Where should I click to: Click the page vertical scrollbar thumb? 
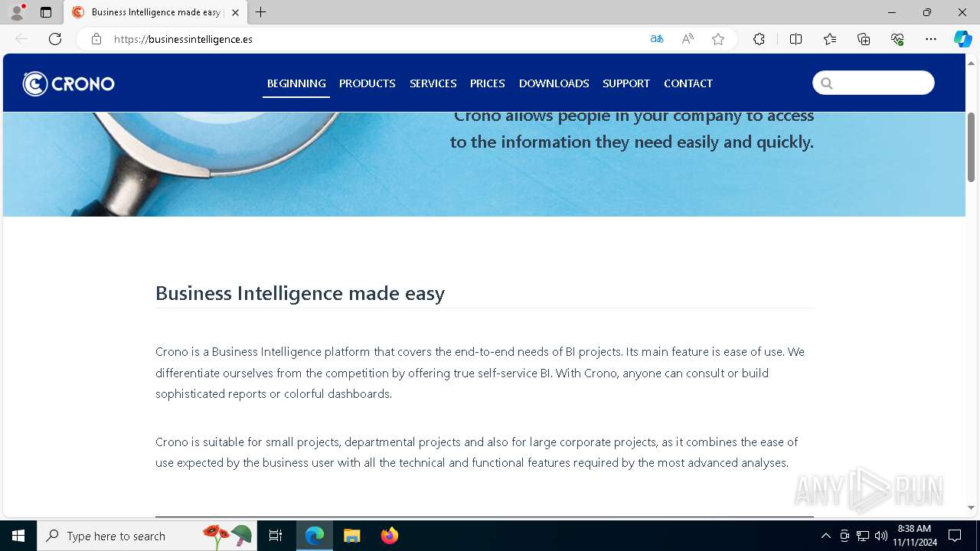[971, 147]
